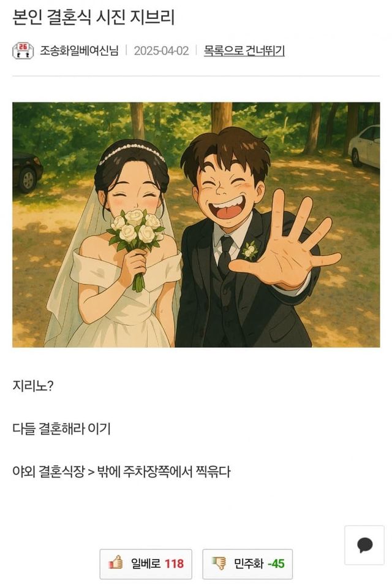Click the text line 다들 결혼해라 이기
This screenshot has width=392, height=585.
tap(61, 429)
